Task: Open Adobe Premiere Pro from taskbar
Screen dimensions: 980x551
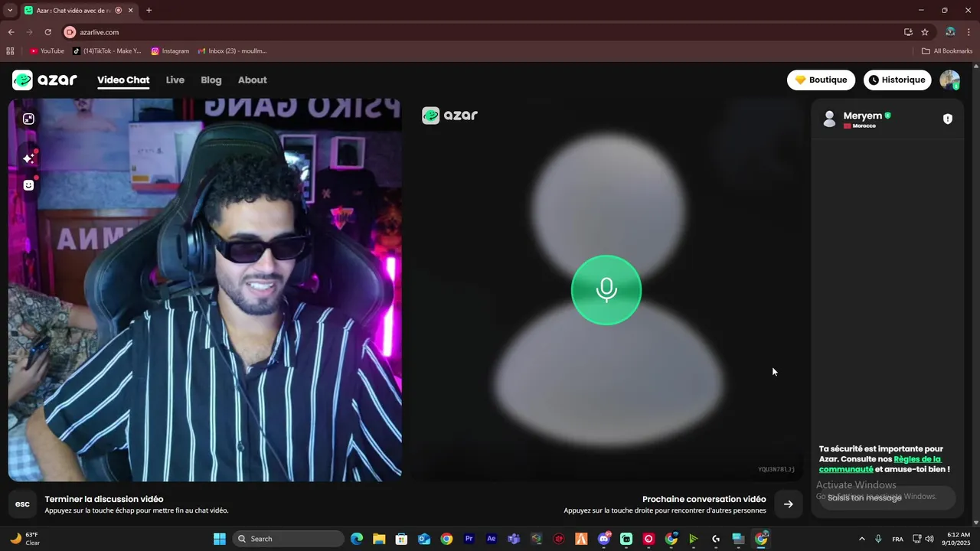Action: (469, 539)
